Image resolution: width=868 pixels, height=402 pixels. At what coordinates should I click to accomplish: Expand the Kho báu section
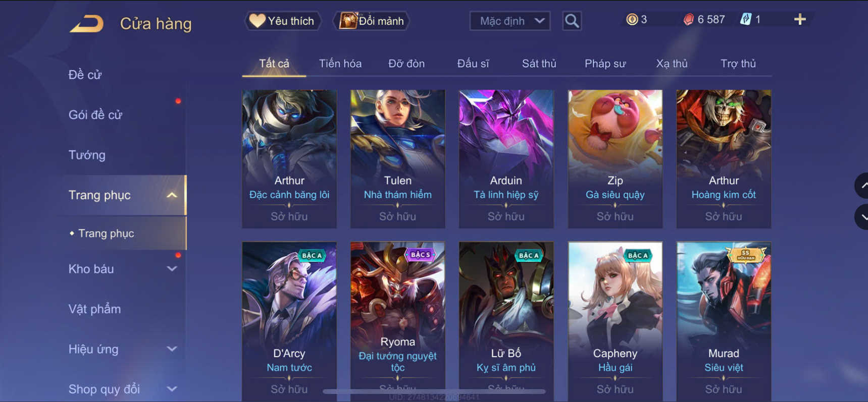(x=172, y=269)
